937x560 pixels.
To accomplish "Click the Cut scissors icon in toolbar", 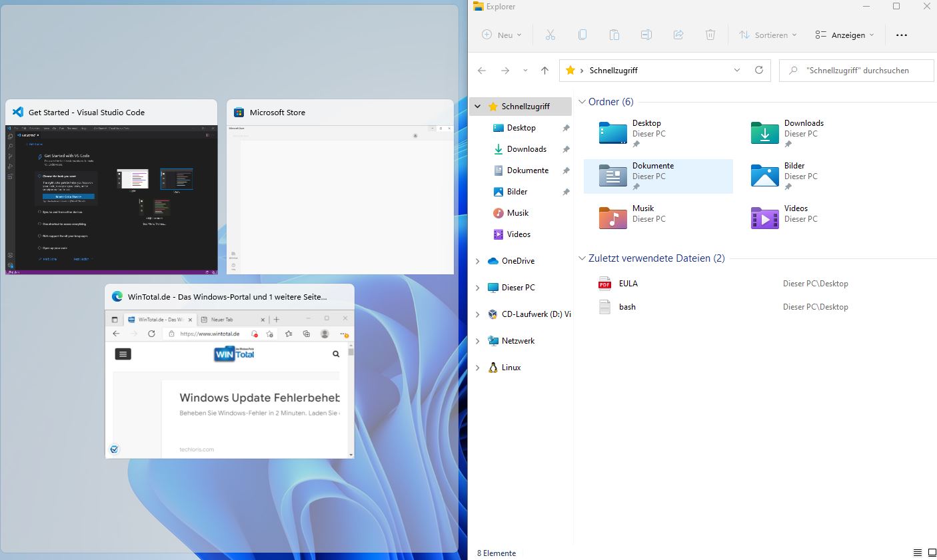I will coord(550,35).
